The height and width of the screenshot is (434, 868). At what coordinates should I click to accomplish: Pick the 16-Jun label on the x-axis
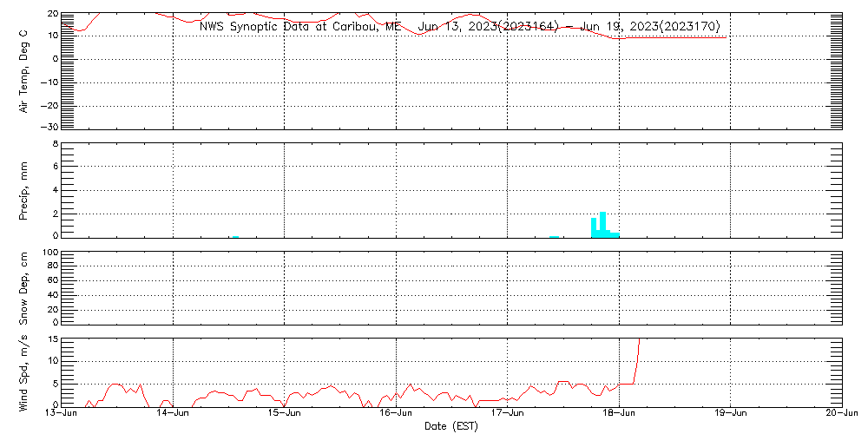tap(397, 414)
